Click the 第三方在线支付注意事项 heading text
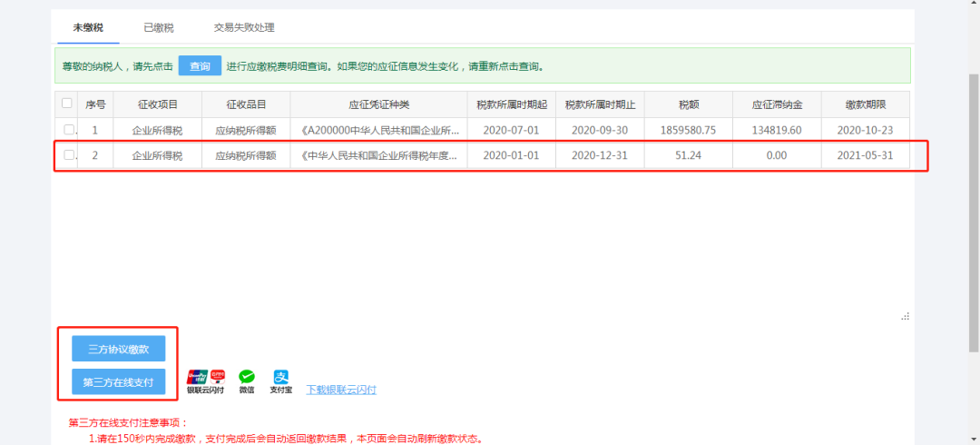 (128, 423)
